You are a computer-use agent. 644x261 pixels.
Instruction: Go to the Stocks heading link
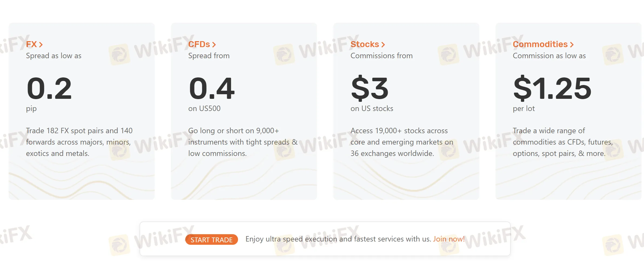coord(365,44)
